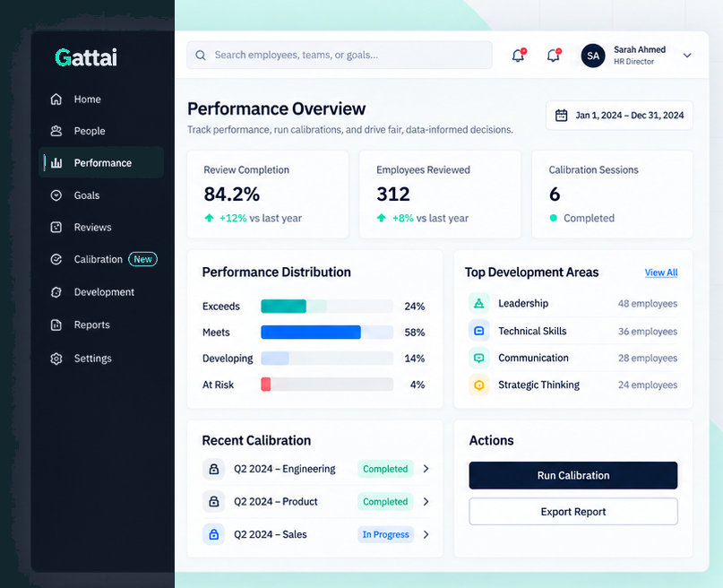Screen dimensions: 723x588
Task: Expand Q2 2024 – Sales row chevron
Action: (x=426, y=534)
